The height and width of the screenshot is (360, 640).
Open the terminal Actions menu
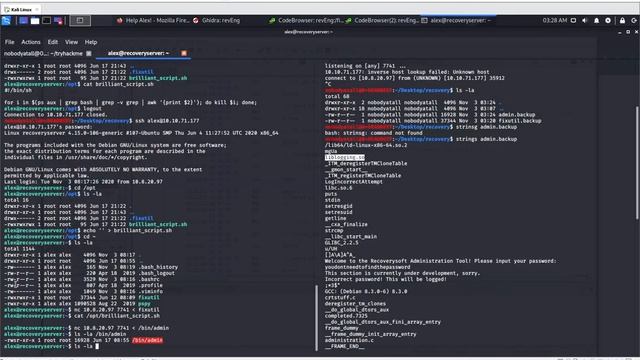[31, 42]
